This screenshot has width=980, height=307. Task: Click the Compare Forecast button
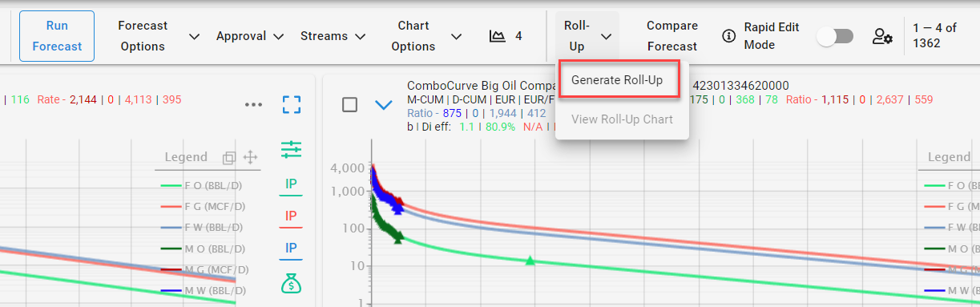click(x=672, y=36)
